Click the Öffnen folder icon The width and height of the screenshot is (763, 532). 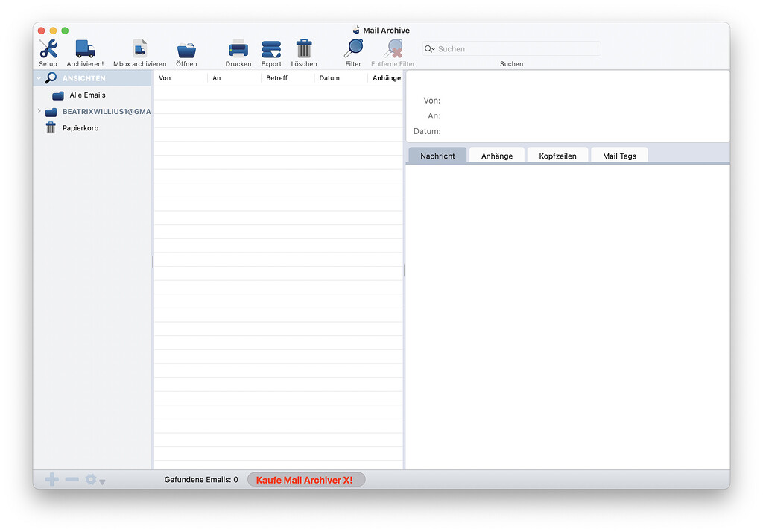pyautogui.click(x=186, y=49)
